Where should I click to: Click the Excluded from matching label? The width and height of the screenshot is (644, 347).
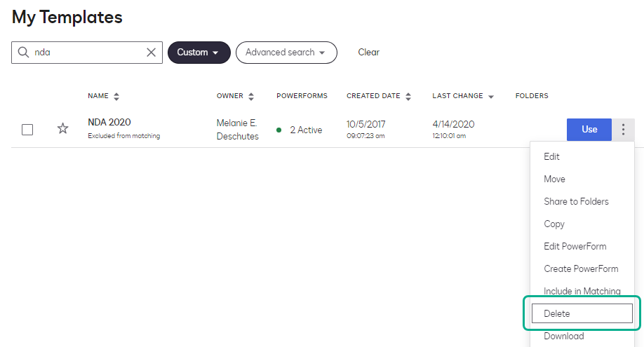tap(123, 136)
